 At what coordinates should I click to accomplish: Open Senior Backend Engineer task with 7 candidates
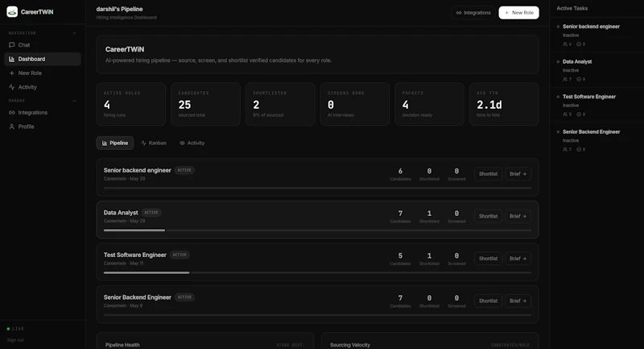pos(597,140)
